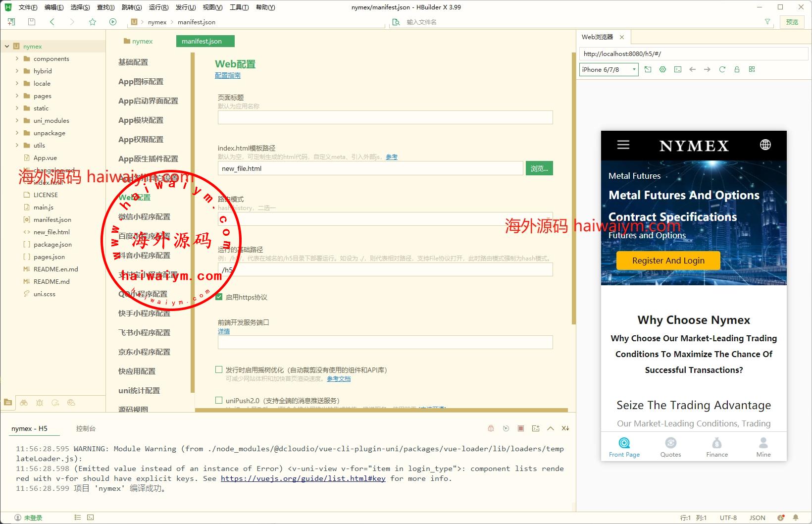812x524 pixels.
Task: Stop the running nymex H5 console task
Action: [x=520, y=428]
